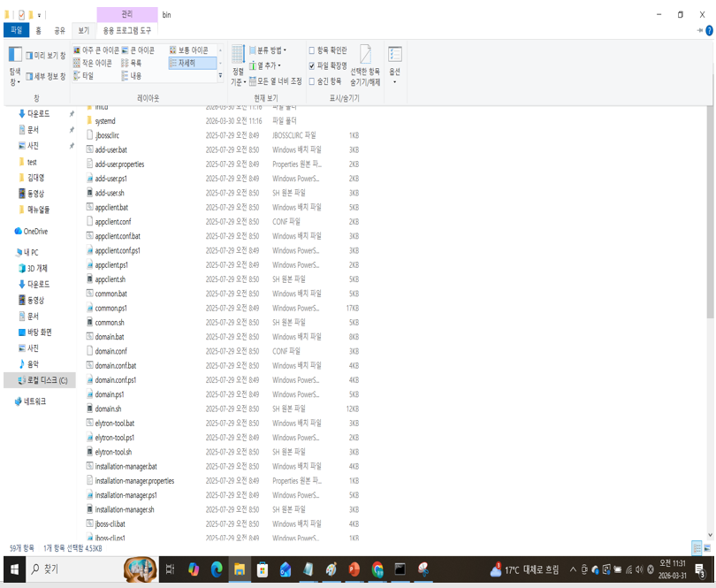The height and width of the screenshot is (588, 716).
Task: Launch Microsoft Edge from the taskbar
Action: tap(217, 569)
